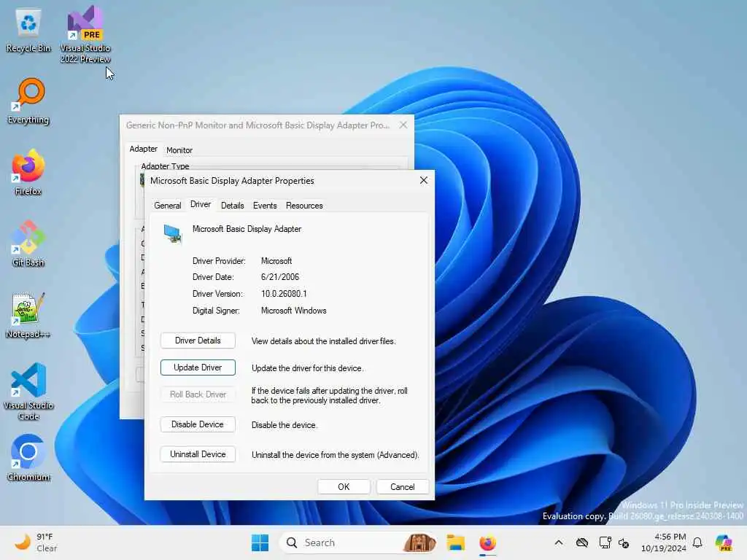Select the Chromium desktop icon
The image size is (747, 560).
tap(28, 458)
